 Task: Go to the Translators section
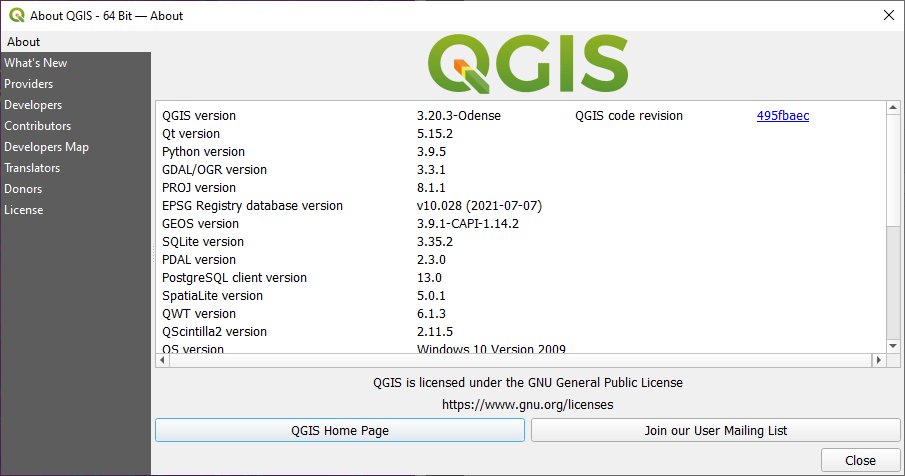click(32, 168)
